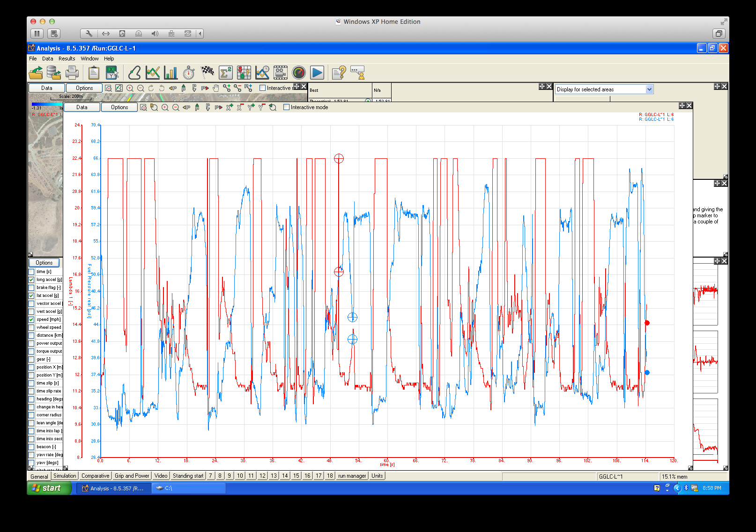Click the dashboard gauge icon

click(x=299, y=73)
